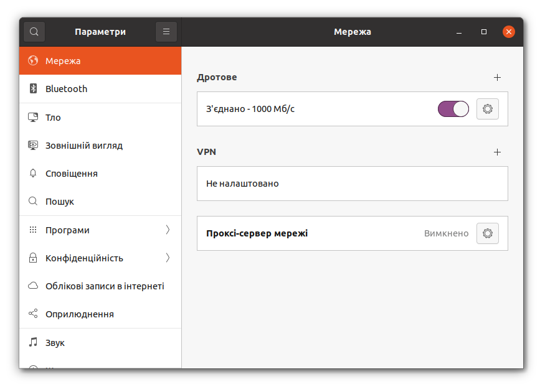This screenshot has height=392, width=545.
Task: Click the bell icon next to Сповіщення
Action: click(34, 174)
